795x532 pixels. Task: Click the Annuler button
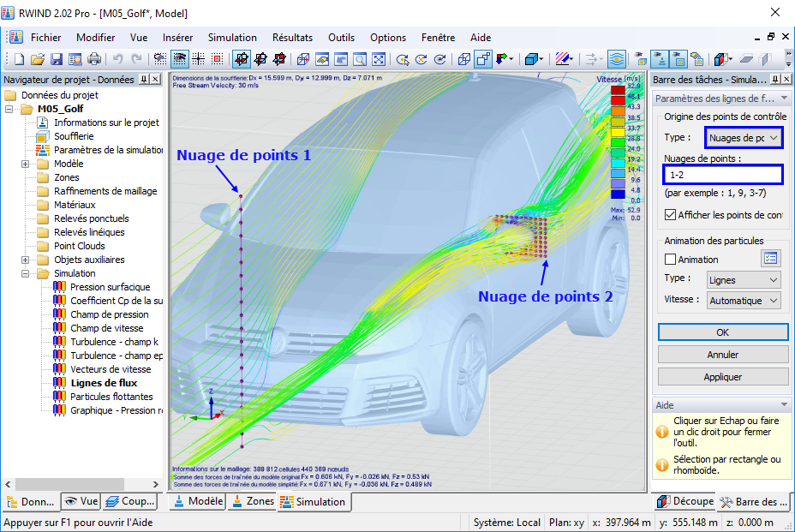point(722,355)
